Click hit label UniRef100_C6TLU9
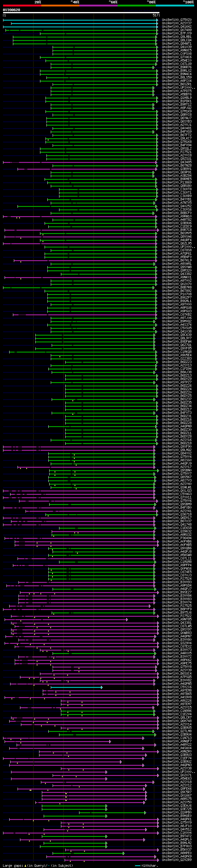197x868 pixels. pyautogui.click(x=176, y=64)
